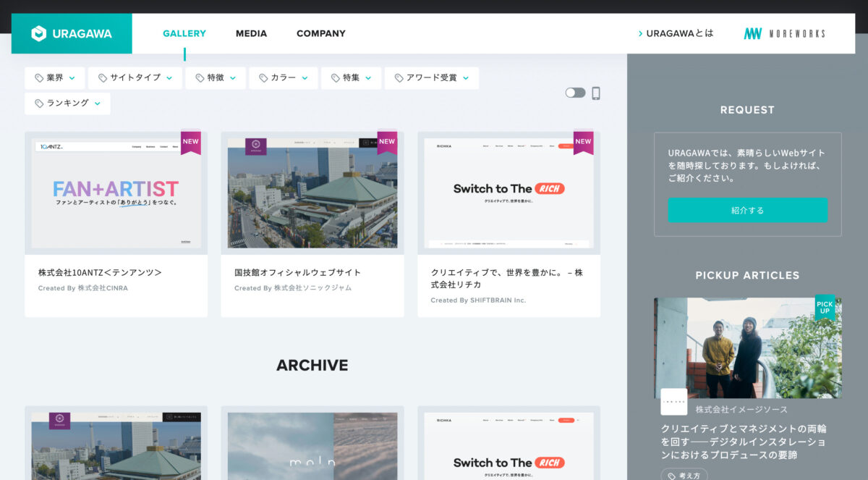Click the NEW ribbon on 10ANTZ card
The height and width of the screenshot is (480, 868).
tap(191, 142)
